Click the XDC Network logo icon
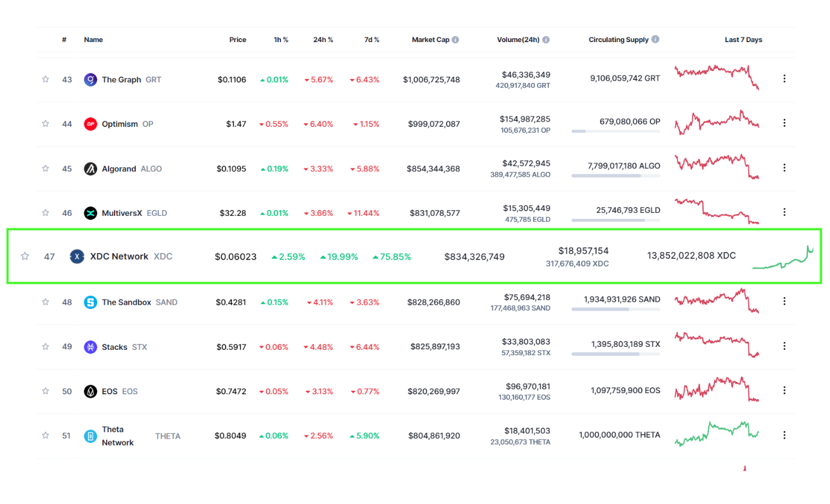This screenshot has width=830, height=504. pos(77,257)
